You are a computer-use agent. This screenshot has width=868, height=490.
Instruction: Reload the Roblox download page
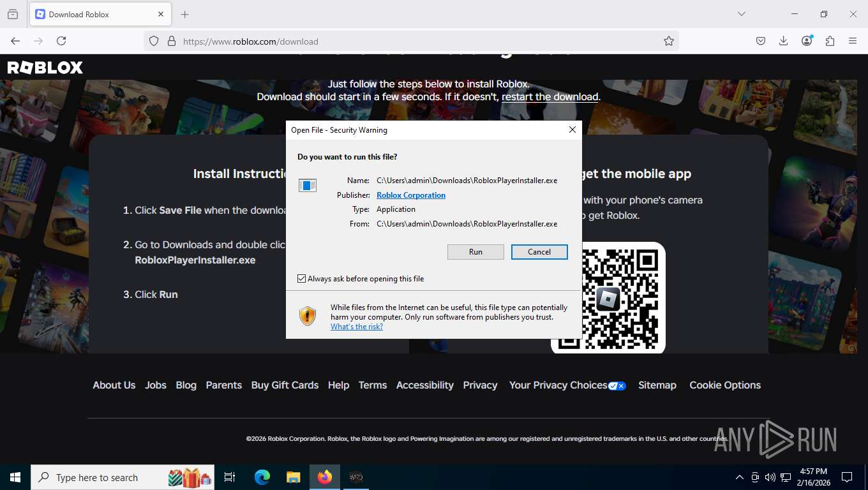point(61,41)
